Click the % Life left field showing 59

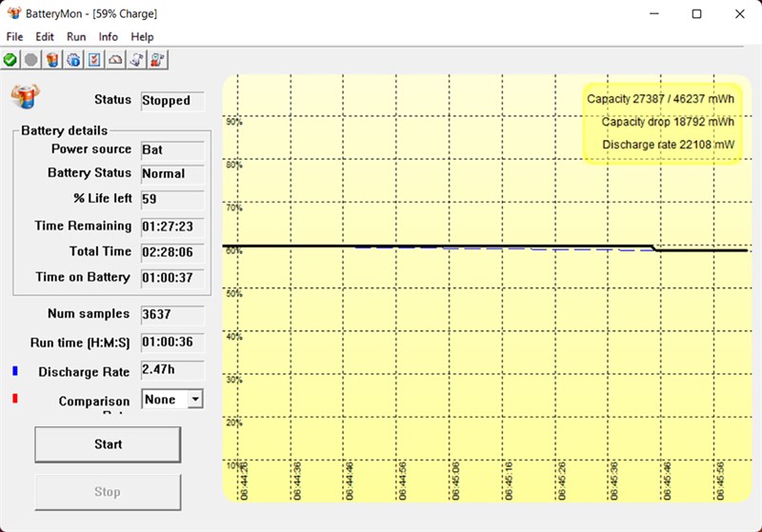172,199
